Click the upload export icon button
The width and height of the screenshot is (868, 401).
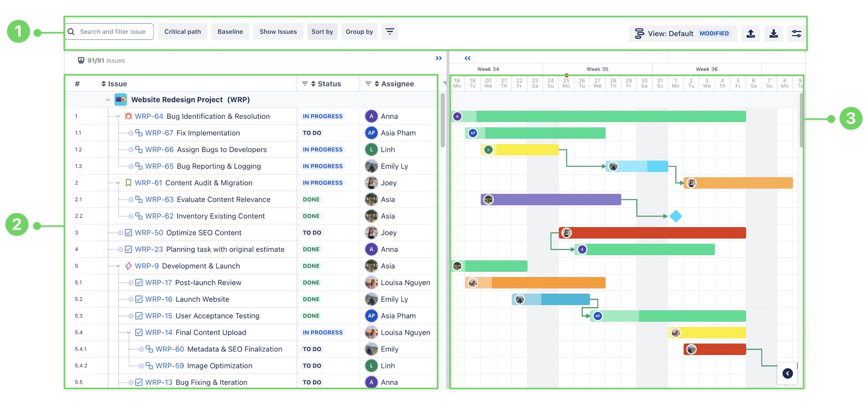click(751, 34)
